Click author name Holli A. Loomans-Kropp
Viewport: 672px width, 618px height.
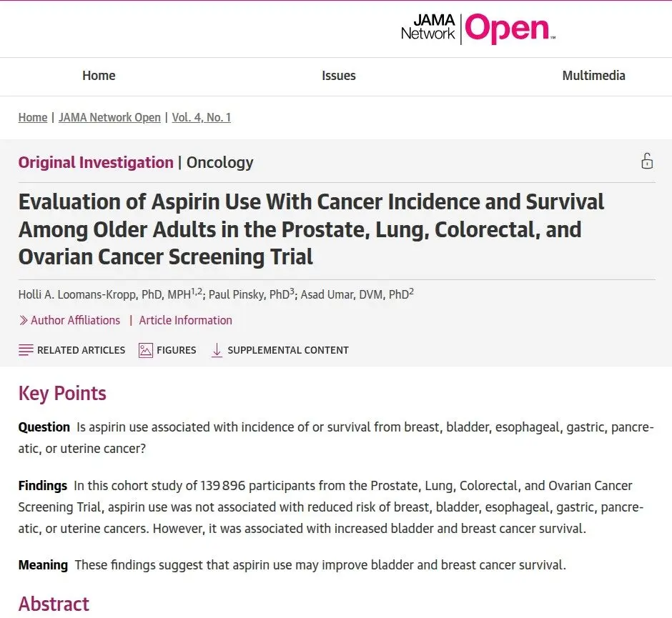[x=77, y=294]
